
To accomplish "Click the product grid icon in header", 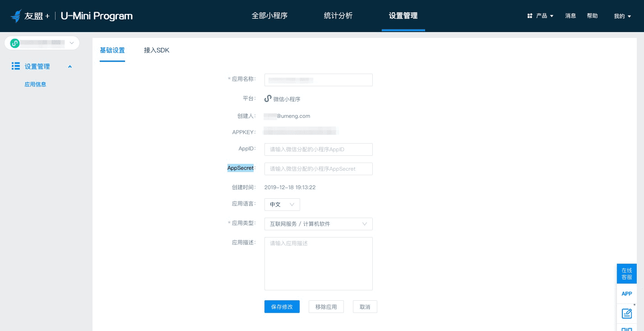I will tap(530, 16).
